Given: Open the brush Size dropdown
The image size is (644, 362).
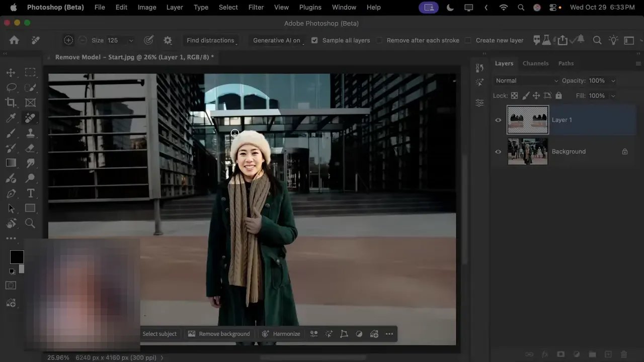Looking at the screenshot, I should [130, 40].
